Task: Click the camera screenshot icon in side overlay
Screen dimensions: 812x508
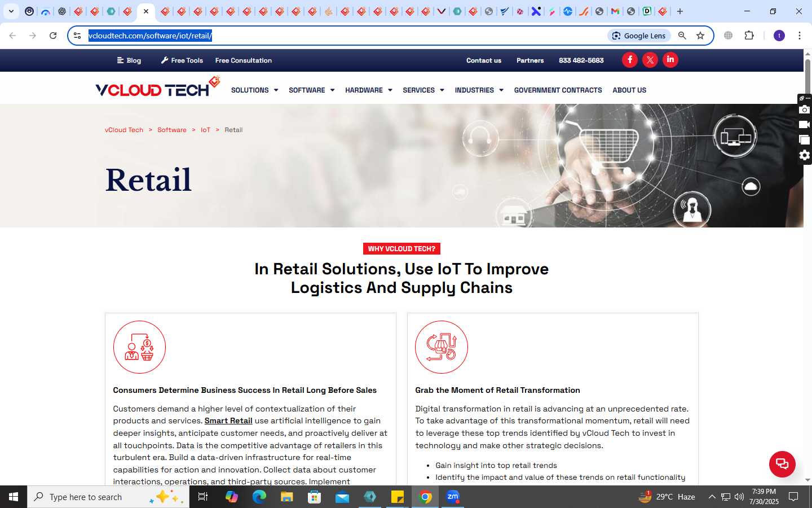Action: (805, 110)
